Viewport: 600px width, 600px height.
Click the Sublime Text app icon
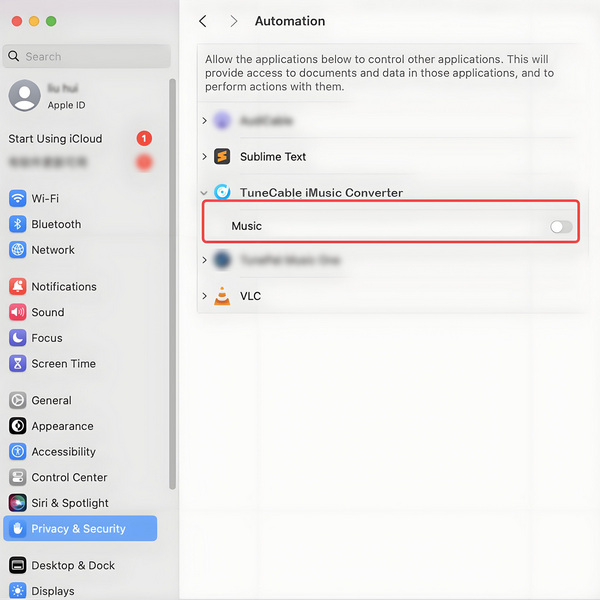click(222, 157)
